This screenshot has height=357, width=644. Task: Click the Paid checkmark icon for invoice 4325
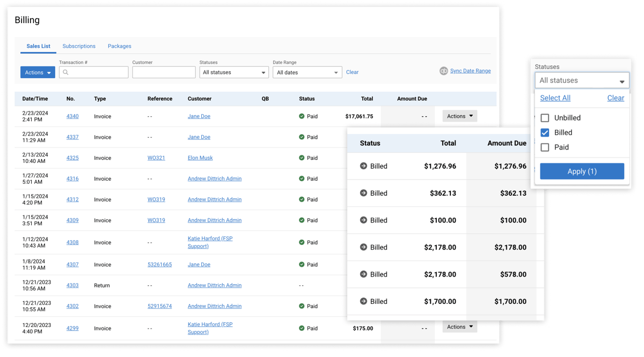[x=302, y=158]
